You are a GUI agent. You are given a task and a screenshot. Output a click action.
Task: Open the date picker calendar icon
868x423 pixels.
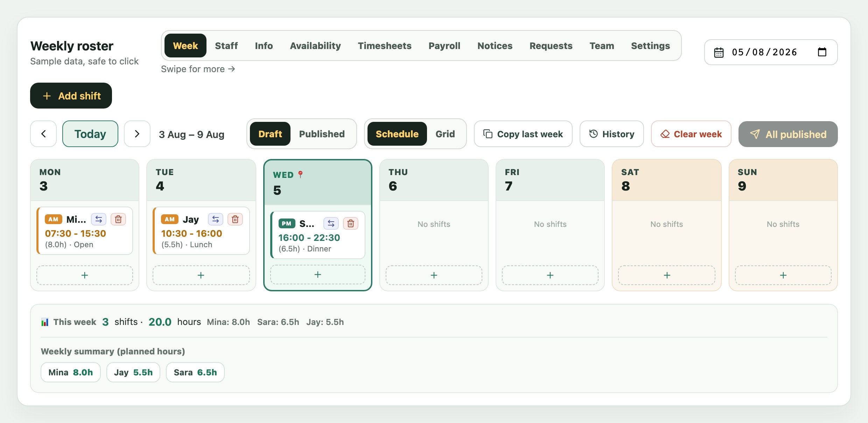[x=822, y=52]
